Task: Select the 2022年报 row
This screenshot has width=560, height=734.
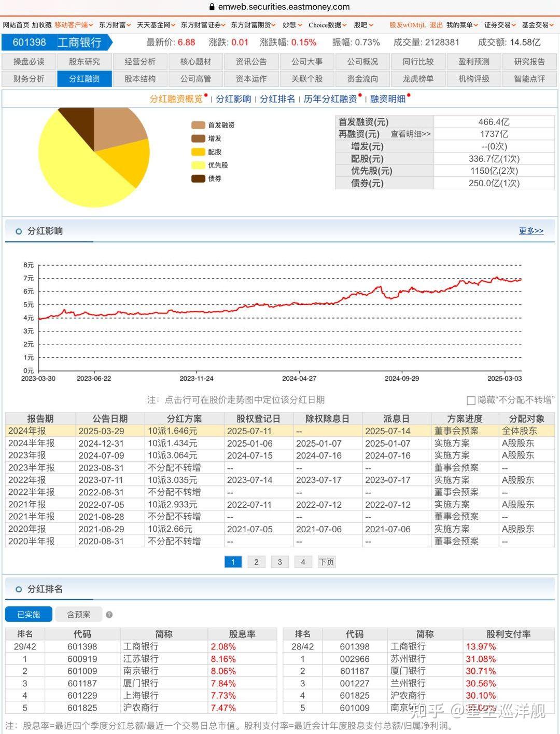Action: [280, 480]
